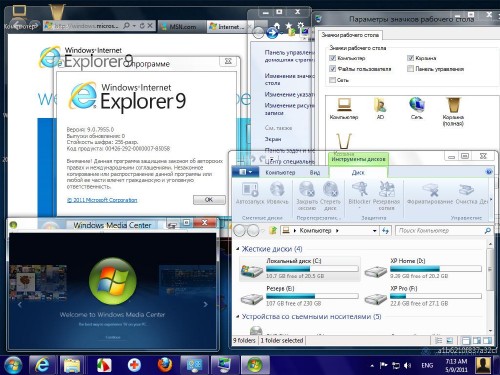Click the Windows Media Center taskbar button
This screenshot has height=375, width=500.
click(255, 365)
